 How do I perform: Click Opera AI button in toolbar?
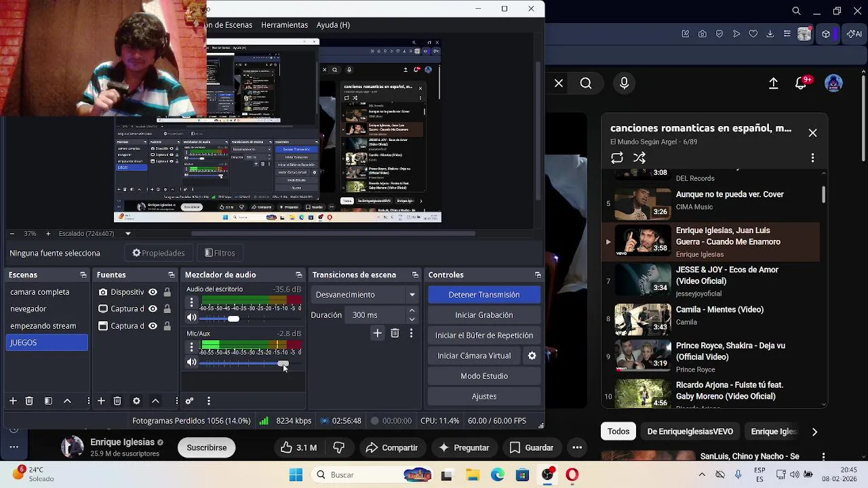854,34
